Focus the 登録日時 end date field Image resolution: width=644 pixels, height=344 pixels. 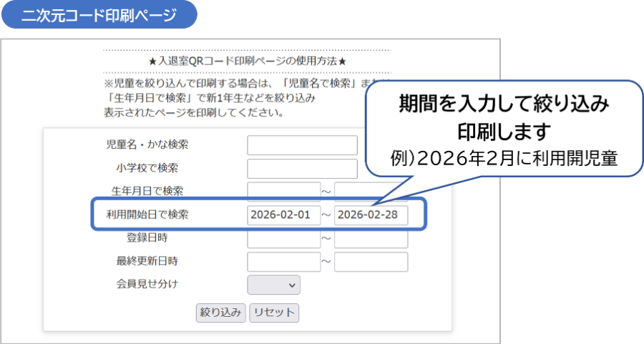coord(371,238)
